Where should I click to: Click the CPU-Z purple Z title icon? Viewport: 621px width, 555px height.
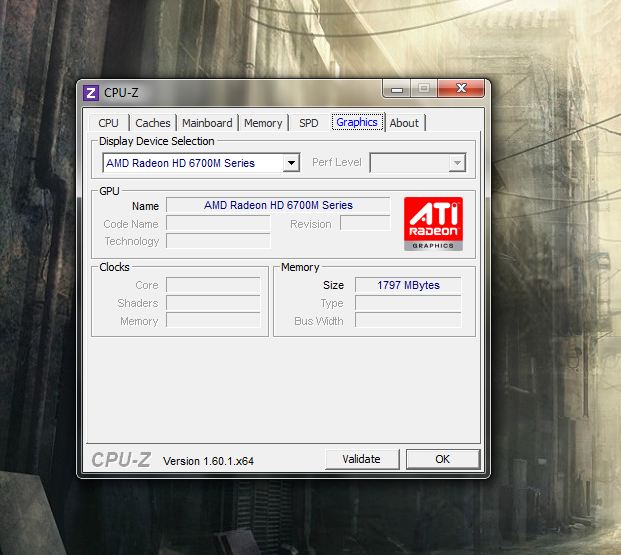pos(91,93)
